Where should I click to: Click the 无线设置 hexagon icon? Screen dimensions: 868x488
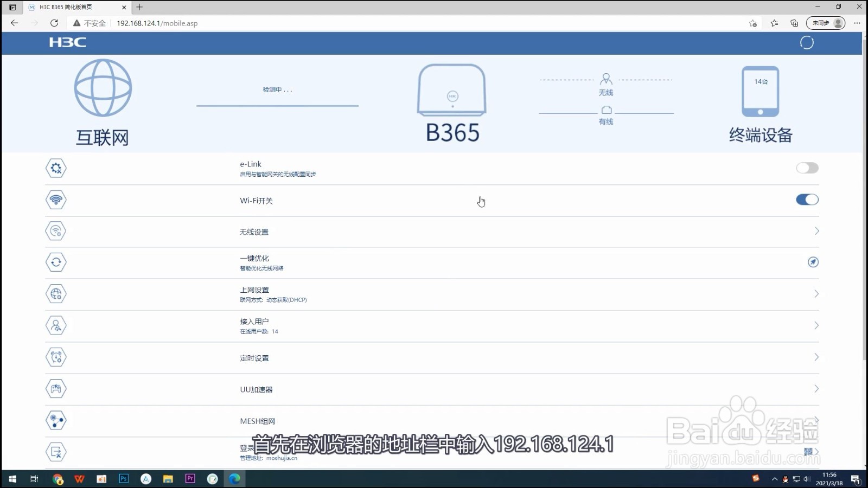56,231
